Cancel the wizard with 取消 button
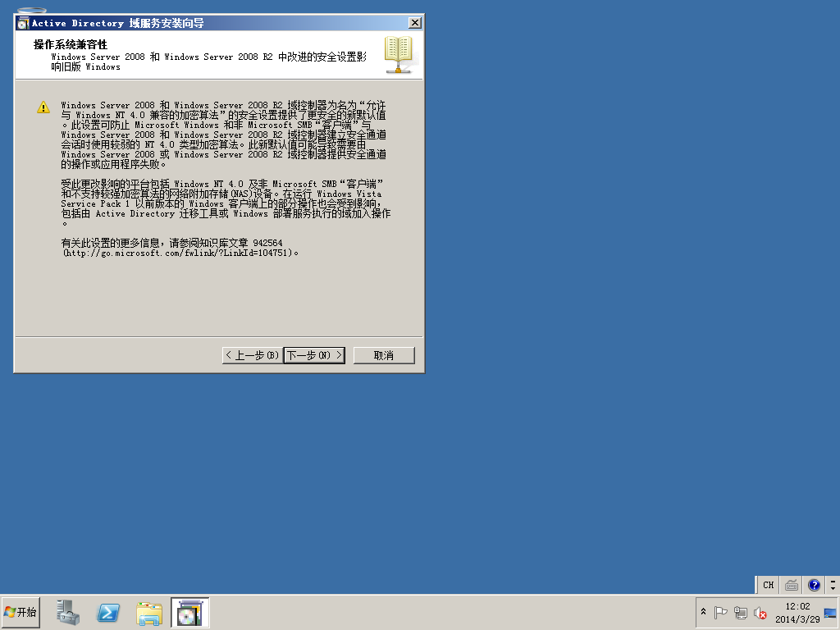Image resolution: width=840 pixels, height=630 pixels. click(x=384, y=355)
